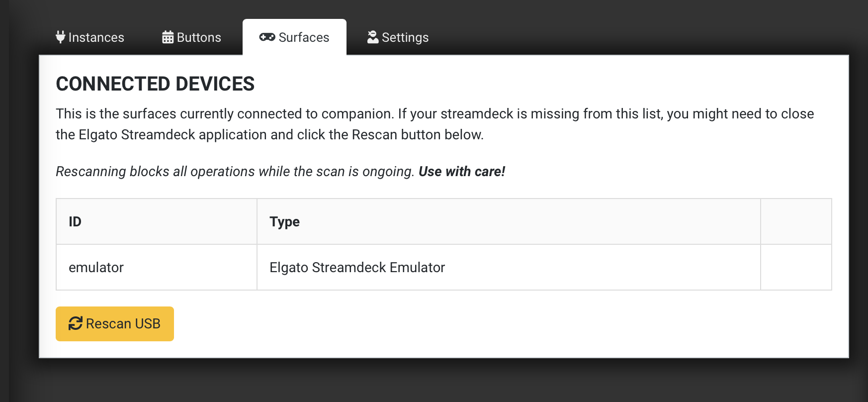Click the ID column header
The height and width of the screenshot is (402, 868).
75,221
